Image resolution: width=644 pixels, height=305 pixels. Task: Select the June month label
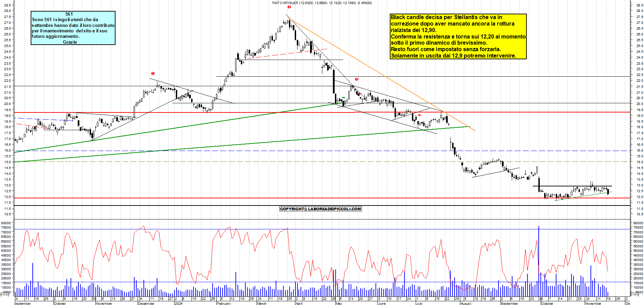pyautogui.click(x=382, y=303)
